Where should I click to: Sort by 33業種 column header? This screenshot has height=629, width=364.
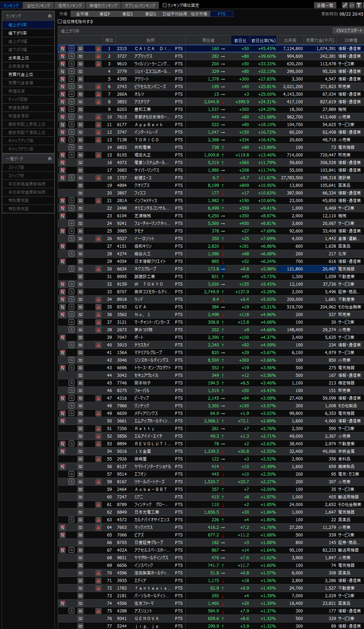(x=351, y=40)
